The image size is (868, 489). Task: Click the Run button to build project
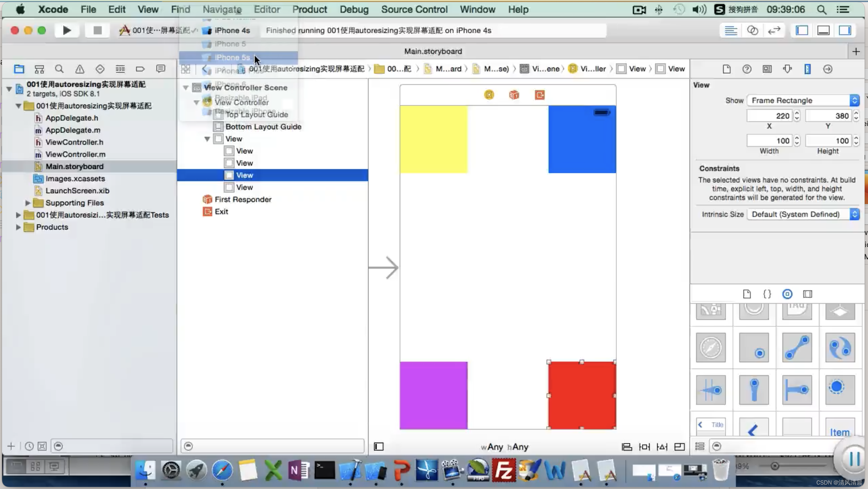coord(66,30)
